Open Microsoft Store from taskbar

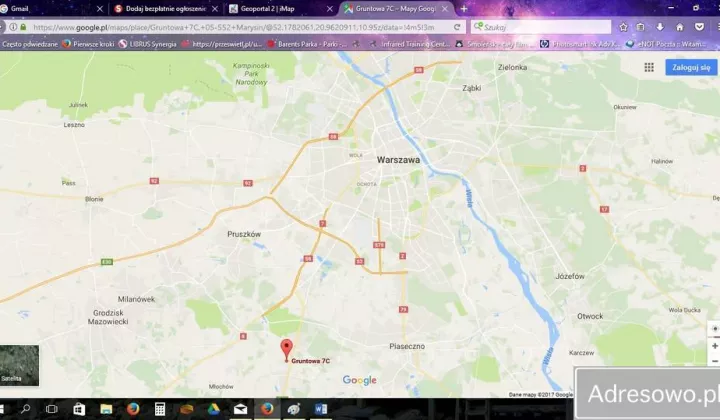tap(79, 409)
